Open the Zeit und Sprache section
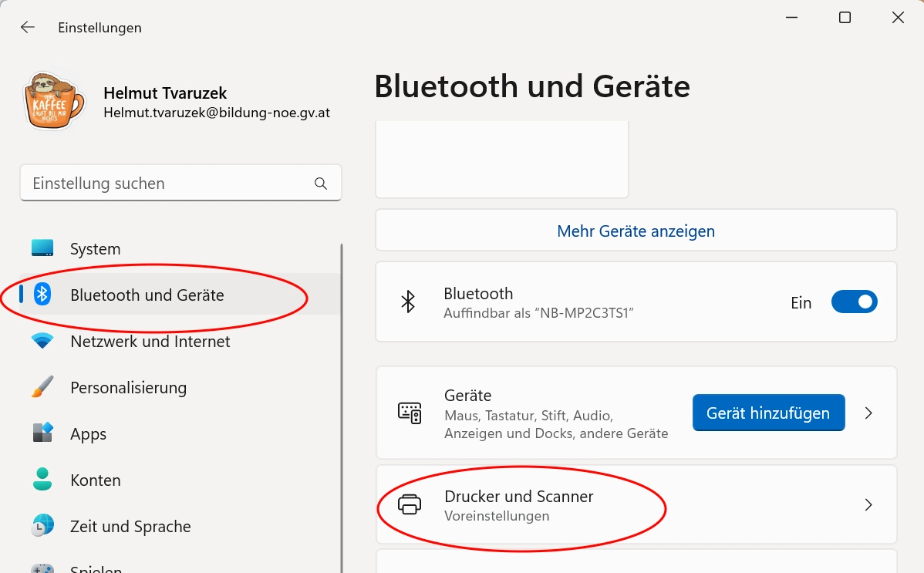 [130, 527]
